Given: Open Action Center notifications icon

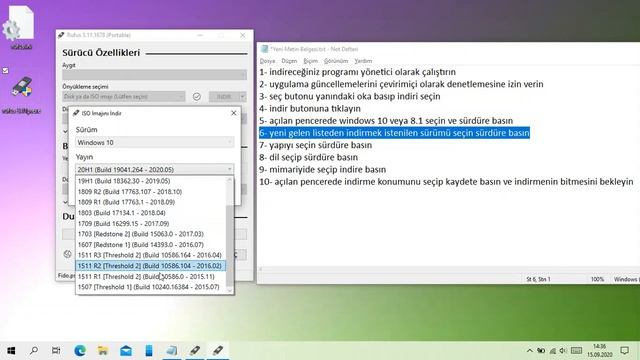Looking at the screenshot, I should (x=624, y=351).
